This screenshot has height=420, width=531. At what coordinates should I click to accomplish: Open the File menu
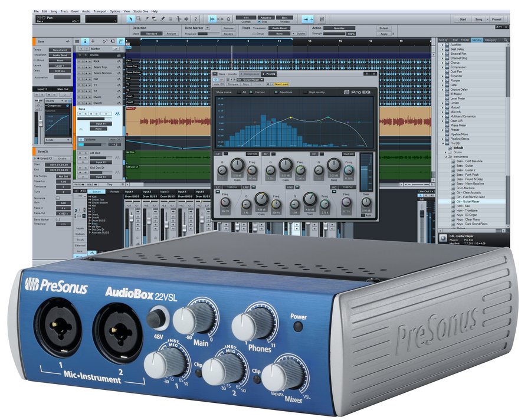(36, 11)
